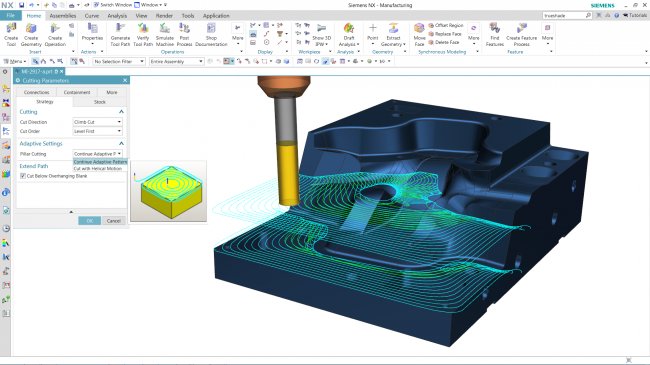Open the File menu
The height and width of the screenshot is (365, 650).
click(x=11, y=15)
